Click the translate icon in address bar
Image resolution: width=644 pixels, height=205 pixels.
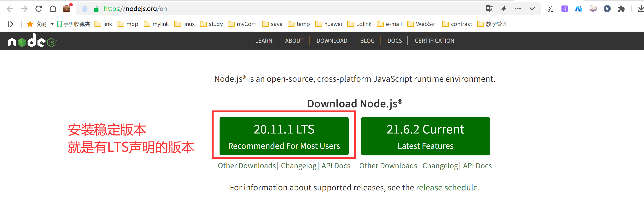(489, 9)
